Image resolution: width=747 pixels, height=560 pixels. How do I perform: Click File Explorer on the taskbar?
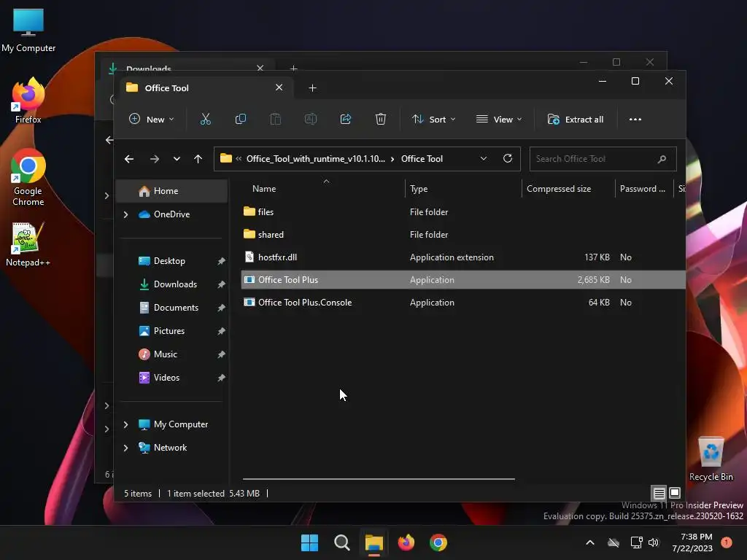point(374,542)
